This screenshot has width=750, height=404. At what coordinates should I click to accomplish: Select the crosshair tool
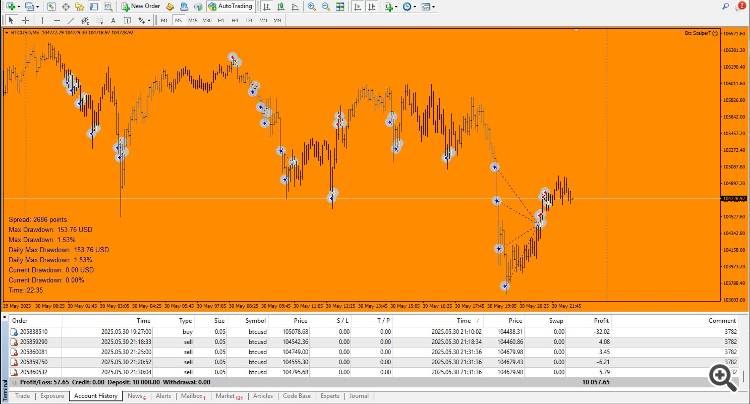click(x=25, y=21)
